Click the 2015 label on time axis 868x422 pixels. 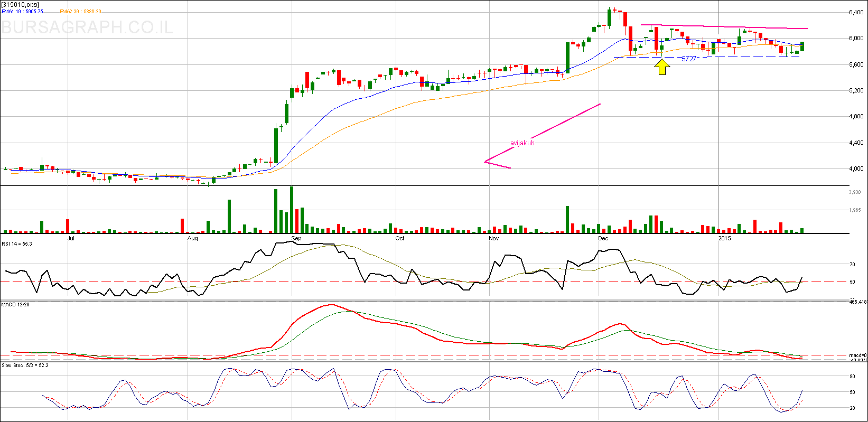[x=725, y=239]
